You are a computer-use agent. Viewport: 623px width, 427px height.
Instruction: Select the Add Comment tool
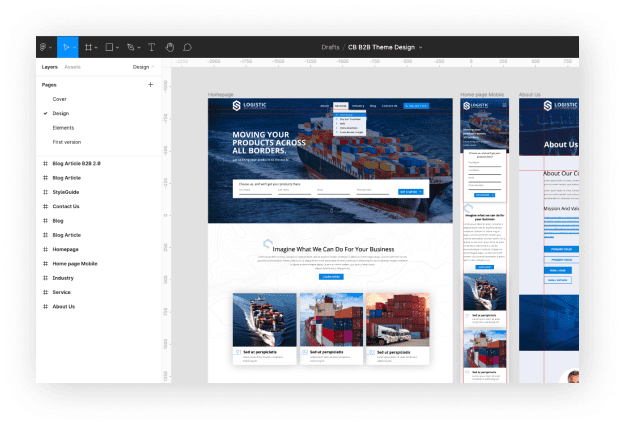[x=187, y=47]
